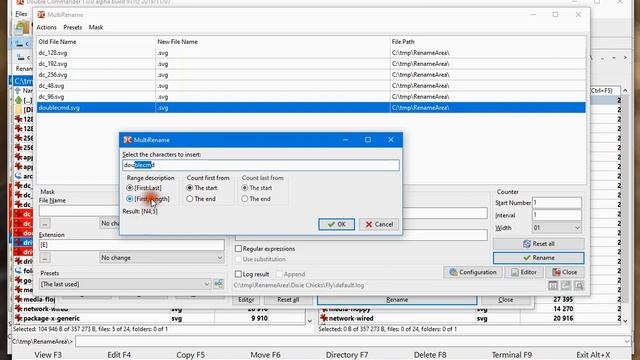Click the Close button with the red icon
This screenshot has height=360, width=640.
(565, 272)
